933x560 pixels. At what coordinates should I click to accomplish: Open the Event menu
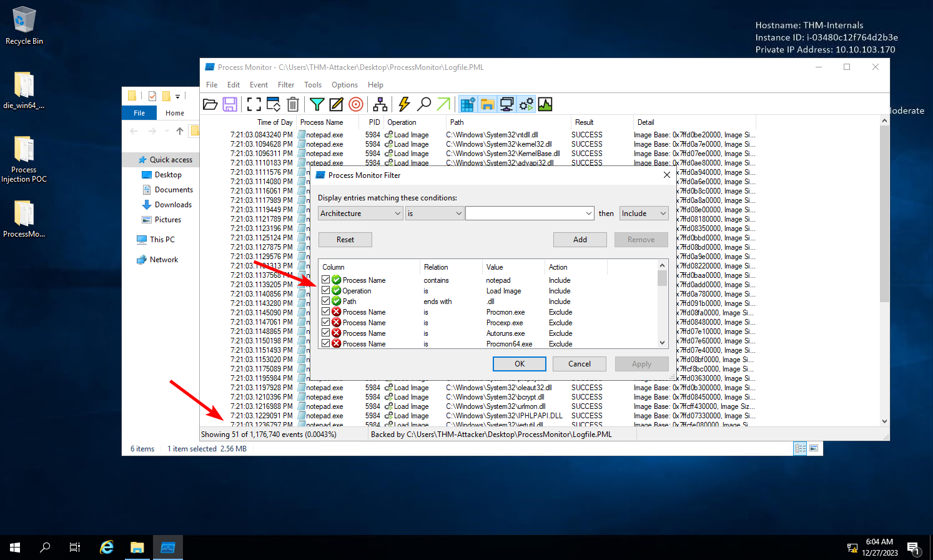point(259,85)
